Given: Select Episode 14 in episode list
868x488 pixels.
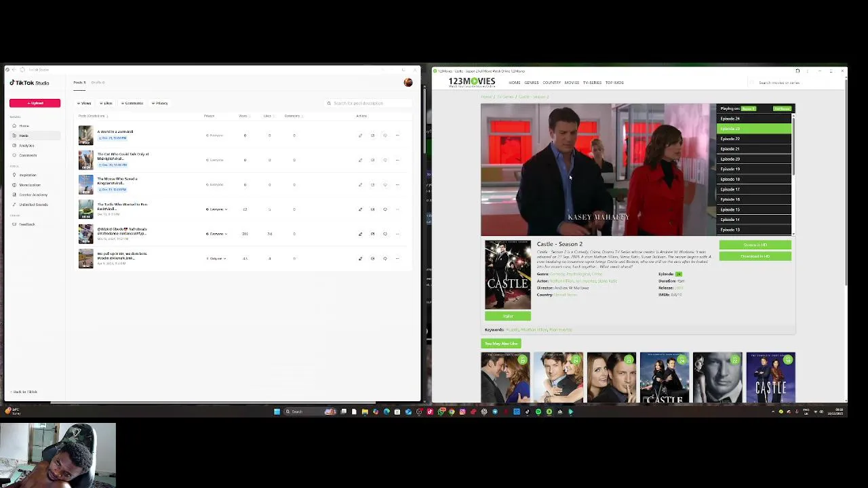Looking at the screenshot, I should [754, 220].
